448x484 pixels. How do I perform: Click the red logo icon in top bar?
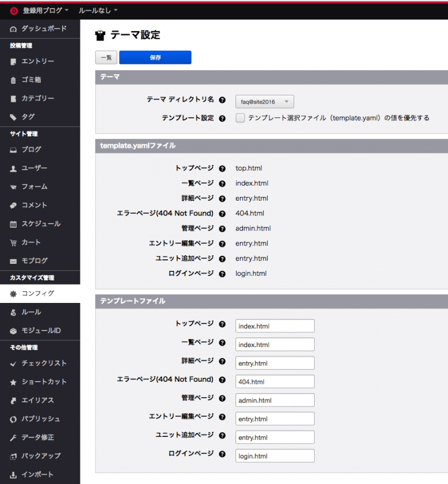14,10
